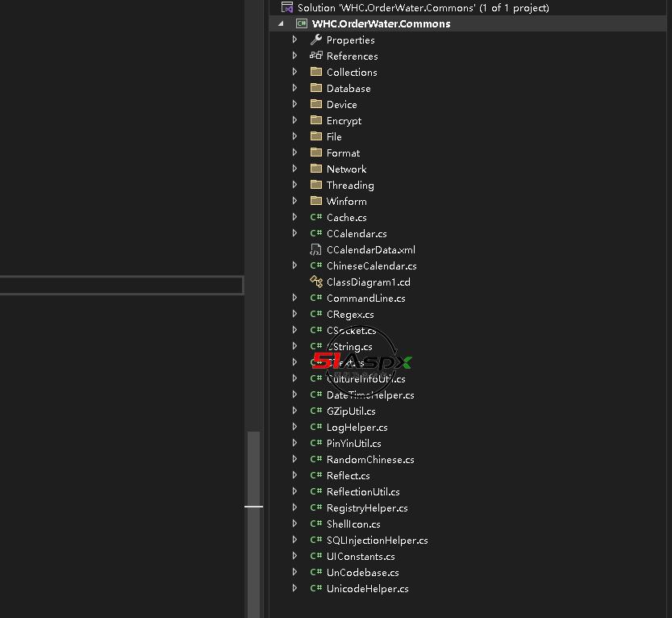Image resolution: width=672 pixels, height=618 pixels.
Task: Click the empty input box on left panel
Action: pyautogui.click(x=121, y=286)
